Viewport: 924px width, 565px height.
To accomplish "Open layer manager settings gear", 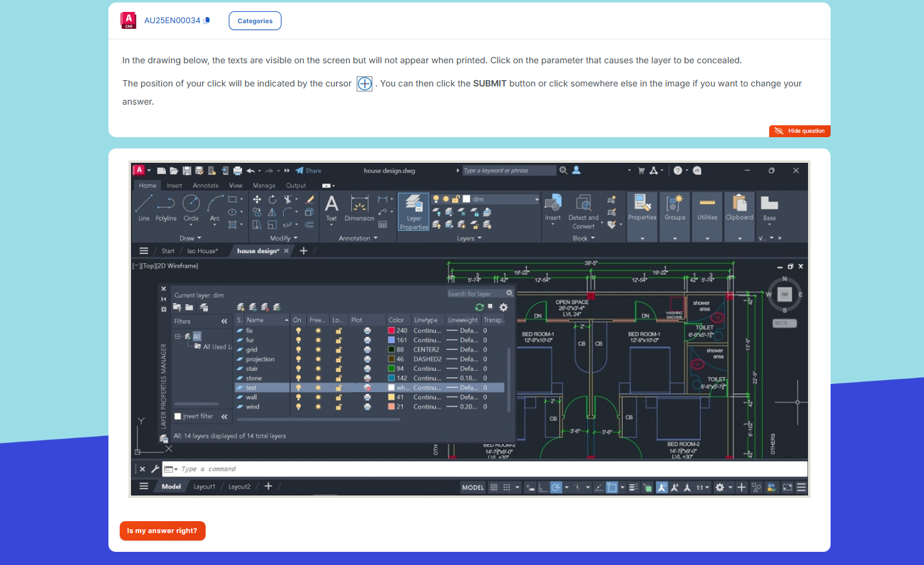I will pyautogui.click(x=503, y=307).
